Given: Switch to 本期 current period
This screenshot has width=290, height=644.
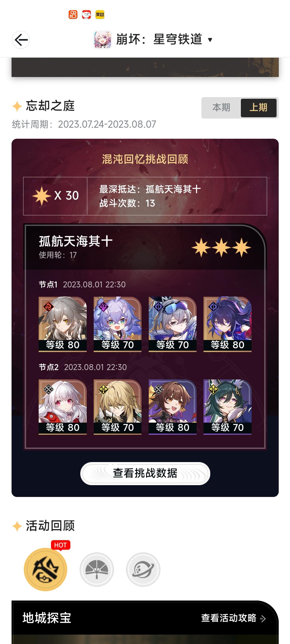Looking at the screenshot, I should point(221,108).
